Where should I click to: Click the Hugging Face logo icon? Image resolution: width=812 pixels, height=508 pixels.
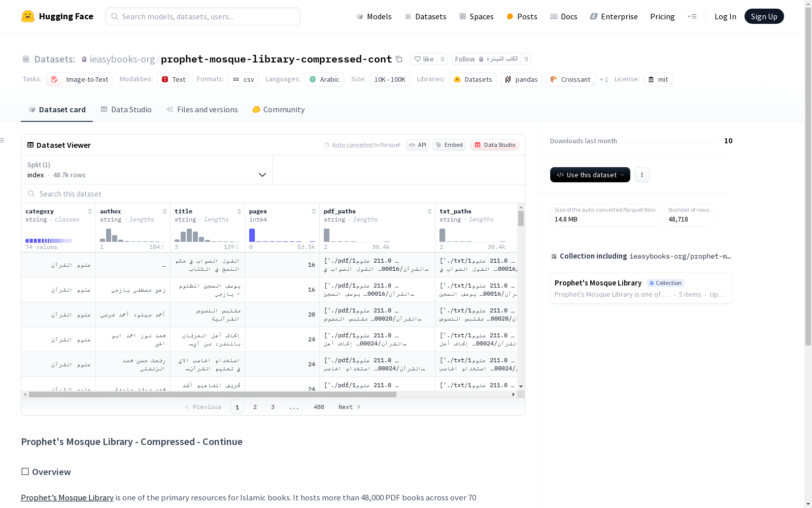click(x=28, y=16)
